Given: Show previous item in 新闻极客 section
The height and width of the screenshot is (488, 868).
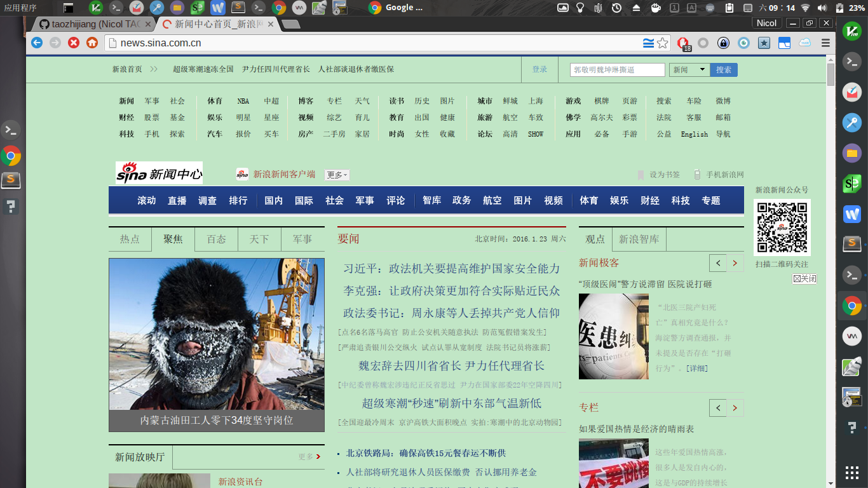Looking at the screenshot, I should 718,263.
